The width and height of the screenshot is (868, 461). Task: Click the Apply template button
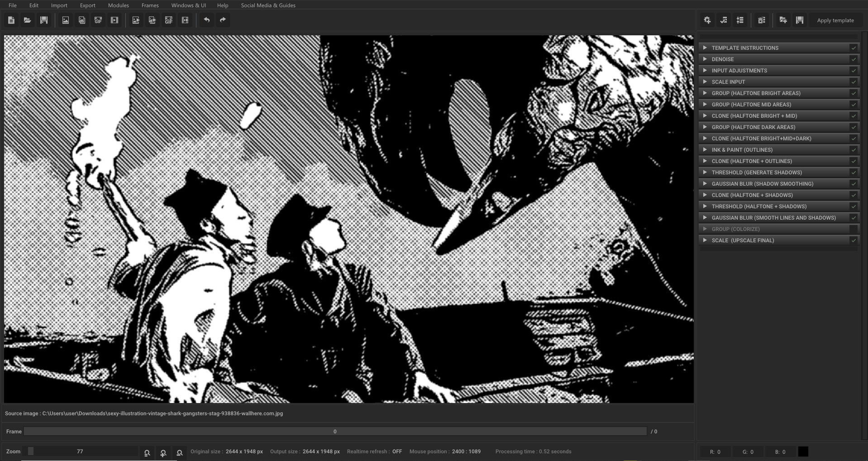(x=835, y=20)
